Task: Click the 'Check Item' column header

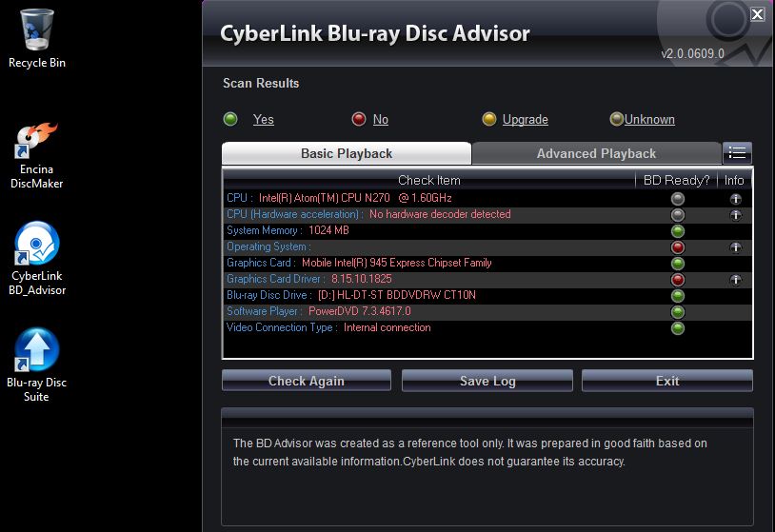Action: coord(429,180)
